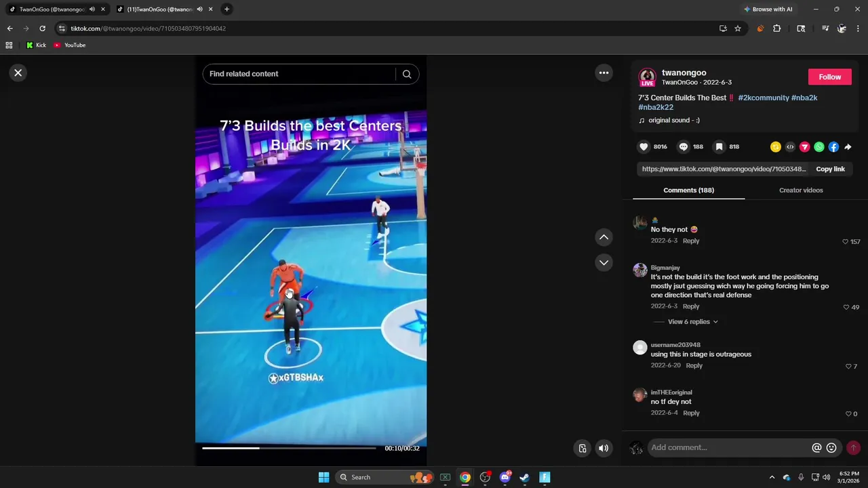The height and width of the screenshot is (488, 868).
Task: Expand View 6 replies under Bigmanjay
Action: click(x=692, y=322)
